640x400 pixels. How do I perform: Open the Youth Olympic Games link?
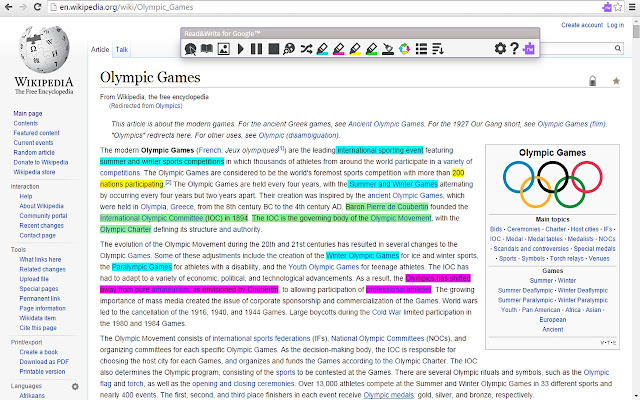323,267
